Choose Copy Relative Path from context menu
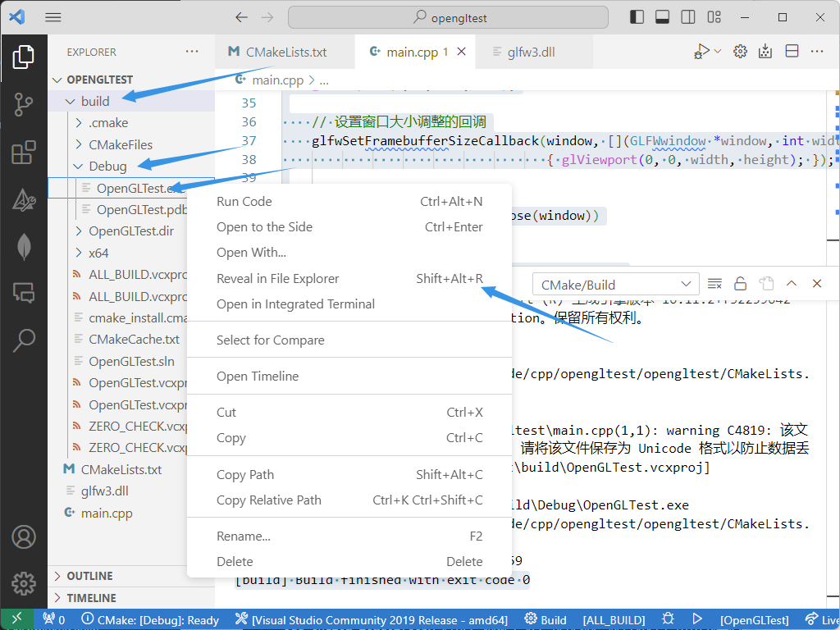This screenshot has width=840, height=630. click(268, 500)
